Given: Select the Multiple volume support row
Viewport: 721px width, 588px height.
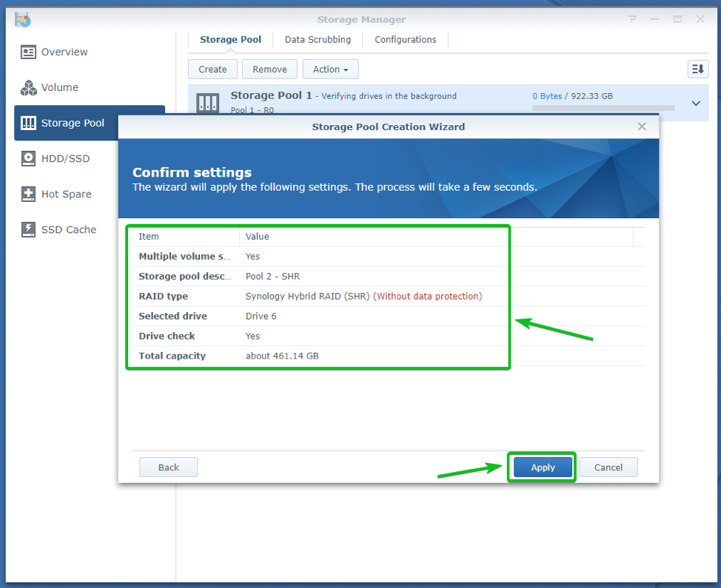Looking at the screenshot, I should coord(389,257).
